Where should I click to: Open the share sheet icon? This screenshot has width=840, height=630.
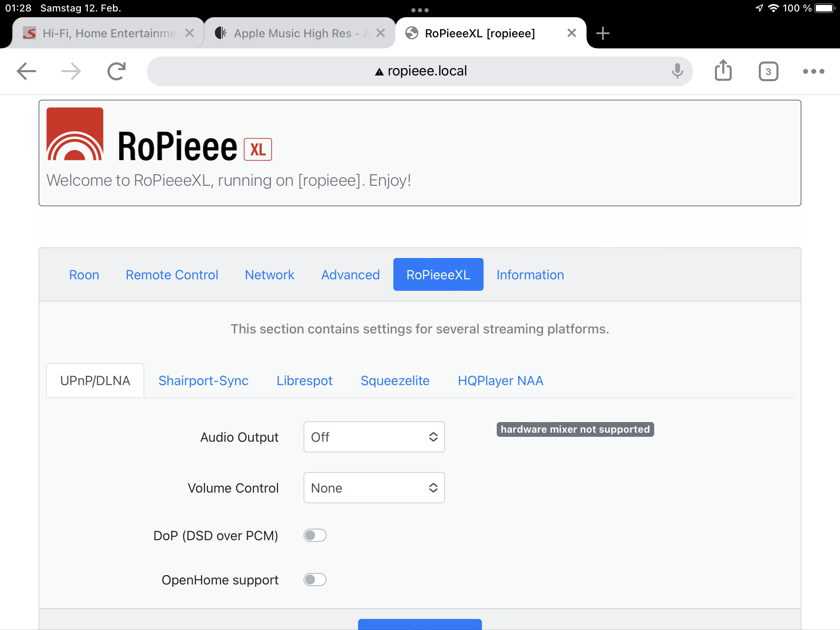coord(723,71)
